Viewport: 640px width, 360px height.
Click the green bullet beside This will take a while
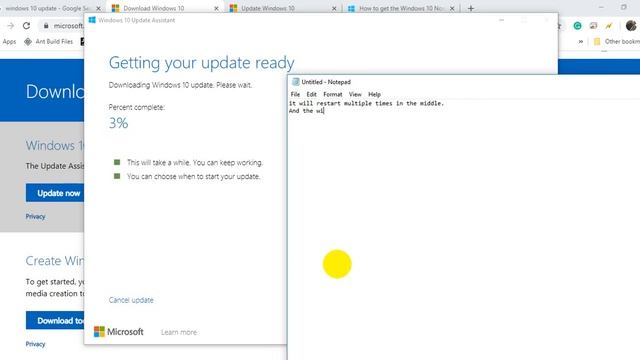(117, 162)
